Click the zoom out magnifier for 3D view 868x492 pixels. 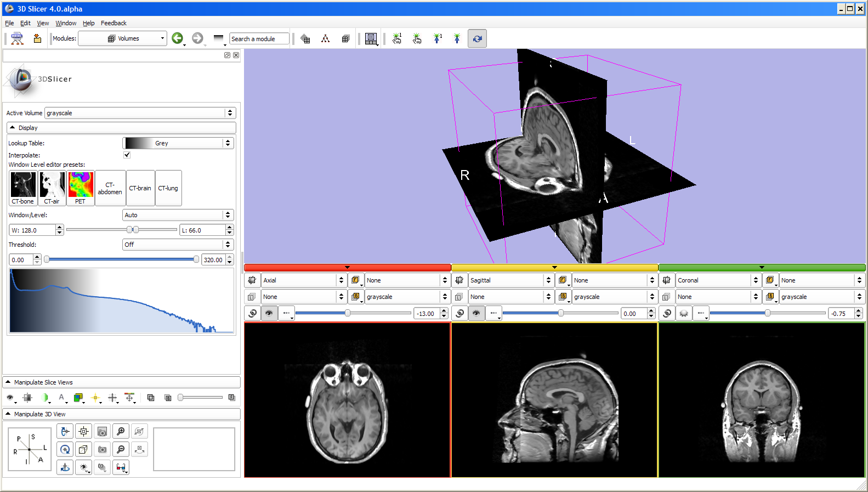[x=121, y=450]
